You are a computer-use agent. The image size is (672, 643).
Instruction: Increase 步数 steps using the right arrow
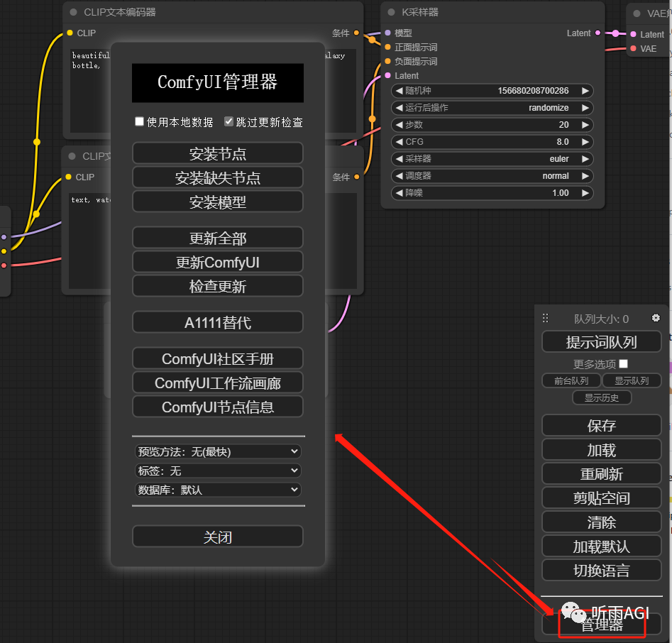pyautogui.click(x=585, y=125)
